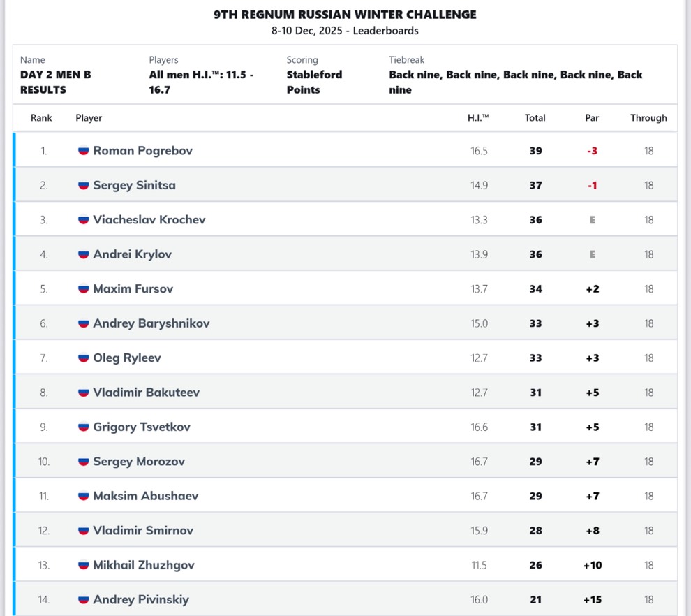Click the flag icon next to Oleg Ryleev
Image resolution: width=691 pixels, height=616 pixels.
83,358
